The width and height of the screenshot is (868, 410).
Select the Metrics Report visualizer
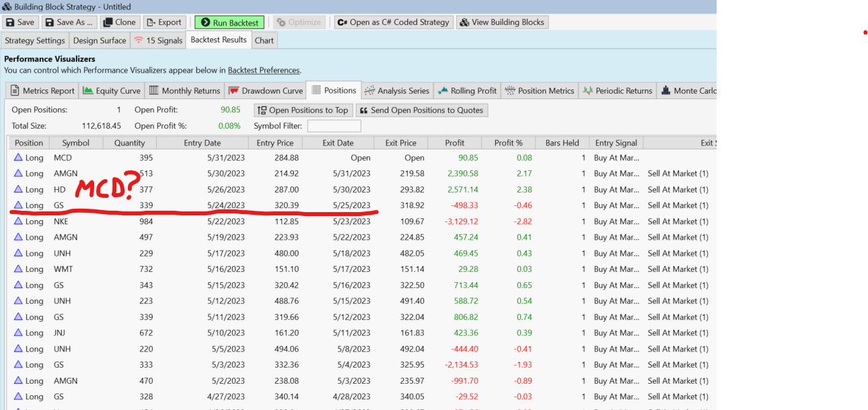click(42, 90)
